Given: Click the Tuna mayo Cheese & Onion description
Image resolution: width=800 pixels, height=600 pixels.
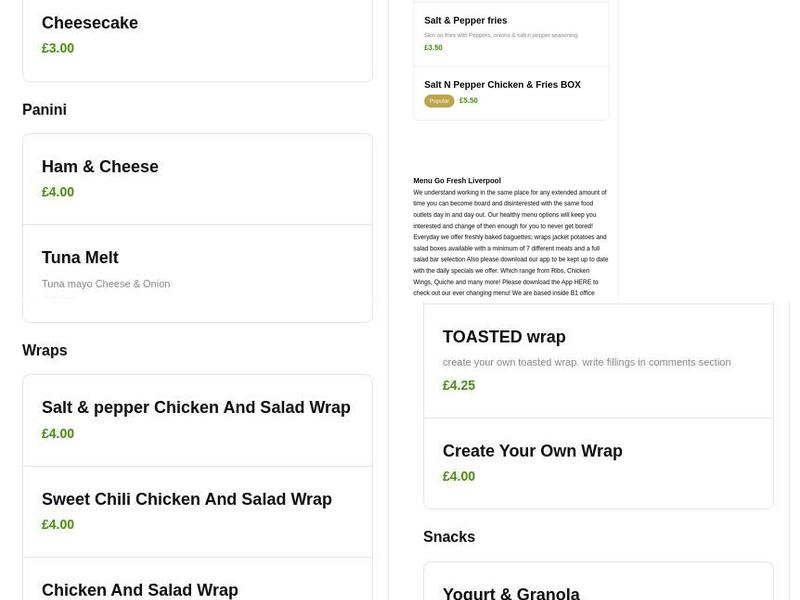Looking at the screenshot, I should click(106, 283).
